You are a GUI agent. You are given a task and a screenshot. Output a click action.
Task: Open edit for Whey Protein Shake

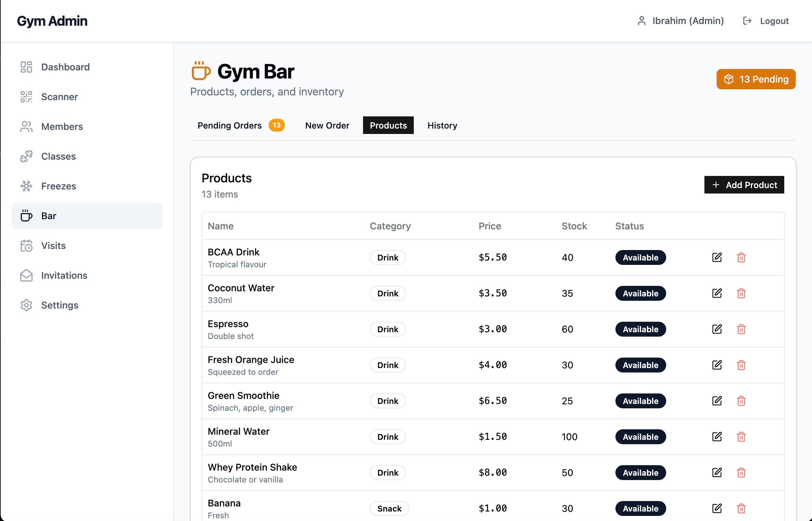point(717,473)
